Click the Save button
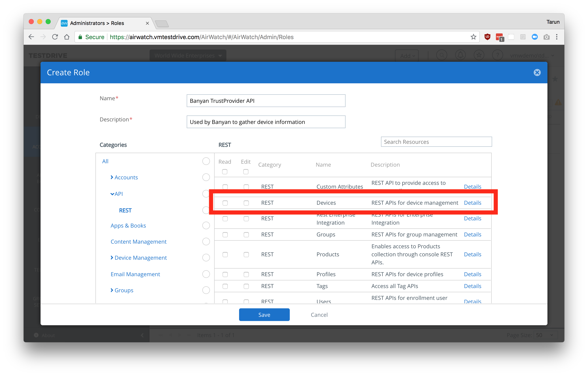Image resolution: width=588 pixels, height=376 pixels. coord(264,315)
